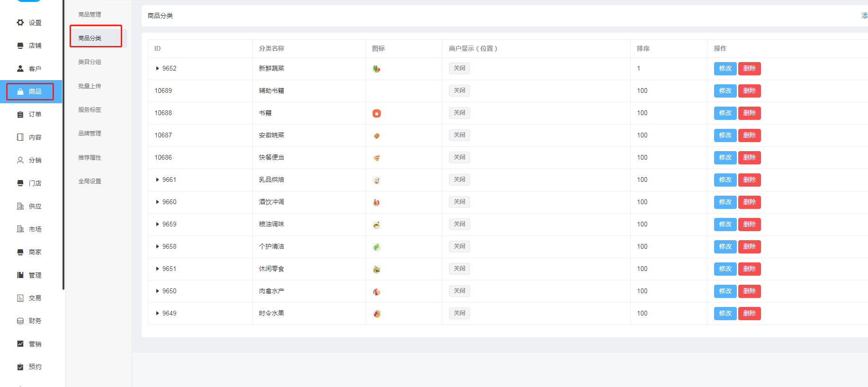Toggle 关闭 display switch for 快餐便当
The height and width of the screenshot is (387, 868).
point(459,157)
